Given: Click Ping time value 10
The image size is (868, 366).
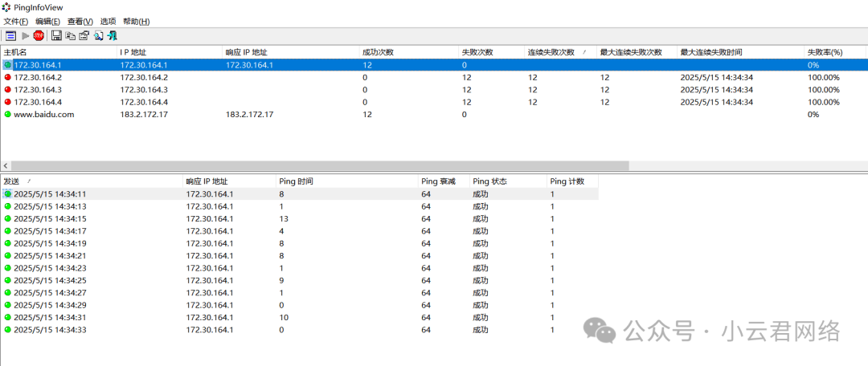Looking at the screenshot, I should coord(284,317).
